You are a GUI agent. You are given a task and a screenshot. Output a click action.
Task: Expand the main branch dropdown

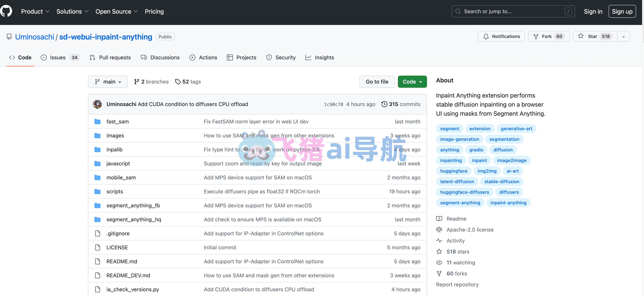tap(108, 82)
